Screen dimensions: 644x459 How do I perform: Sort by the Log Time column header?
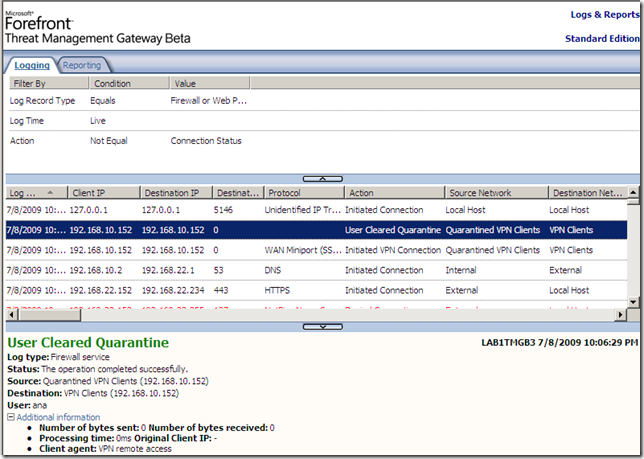tap(36, 193)
